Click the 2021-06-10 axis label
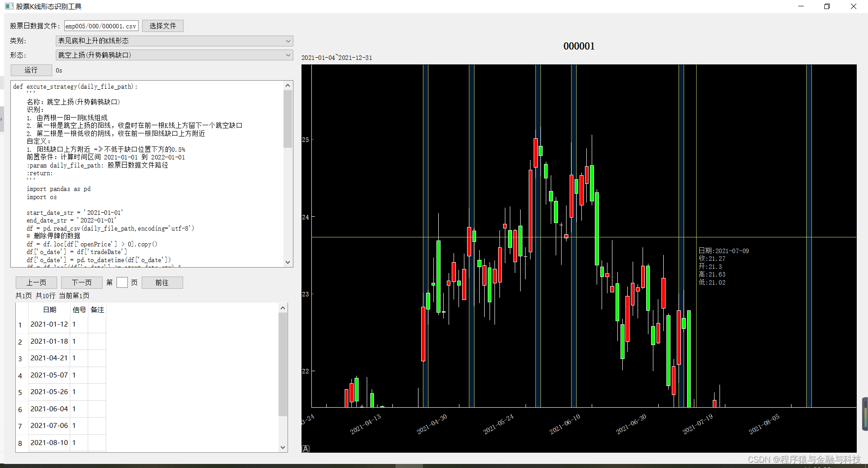 (565, 424)
